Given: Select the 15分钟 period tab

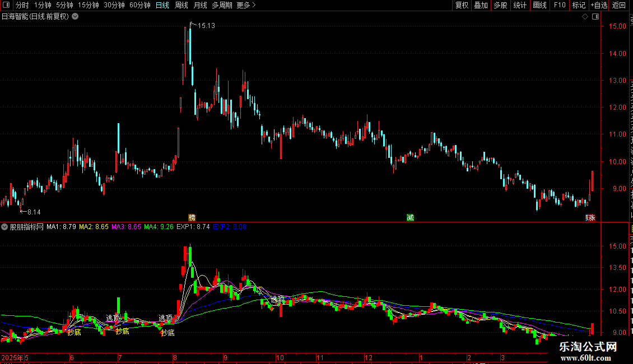Looking at the screenshot, I should point(89,5).
